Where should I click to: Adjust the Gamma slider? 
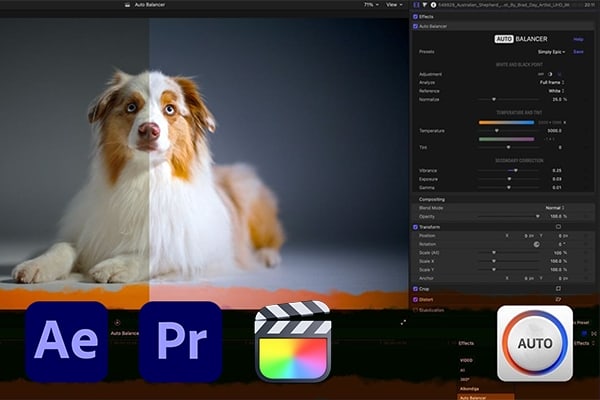point(509,188)
